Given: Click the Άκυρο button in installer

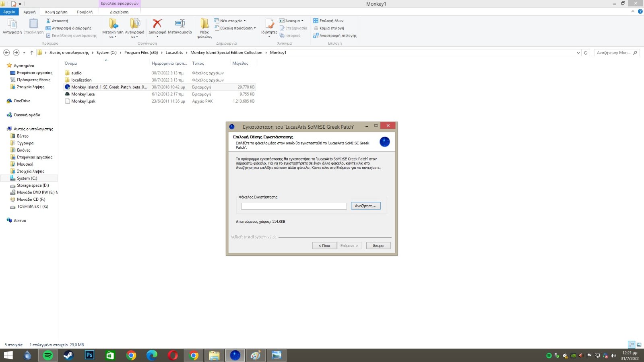Looking at the screenshot, I should (378, 245).
